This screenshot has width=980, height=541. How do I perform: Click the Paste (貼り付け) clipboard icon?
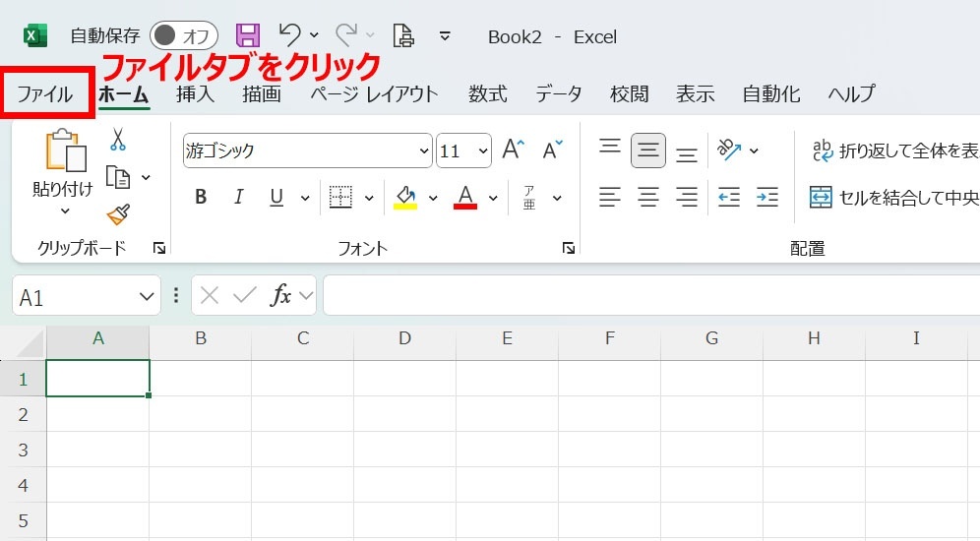click(x=66, y=150)
